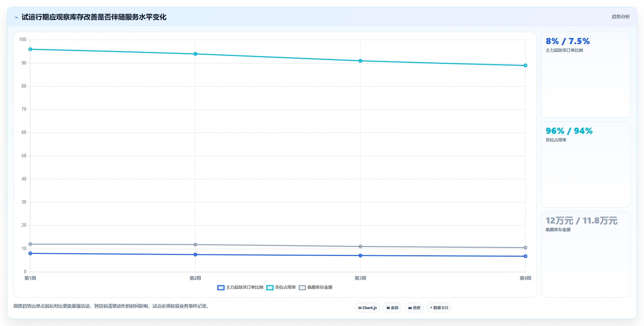Image resolution: width=644 pixels, height=326 pixels.
Task: Click the trend icon beside the panel title
Action: (x=16, y=17)
